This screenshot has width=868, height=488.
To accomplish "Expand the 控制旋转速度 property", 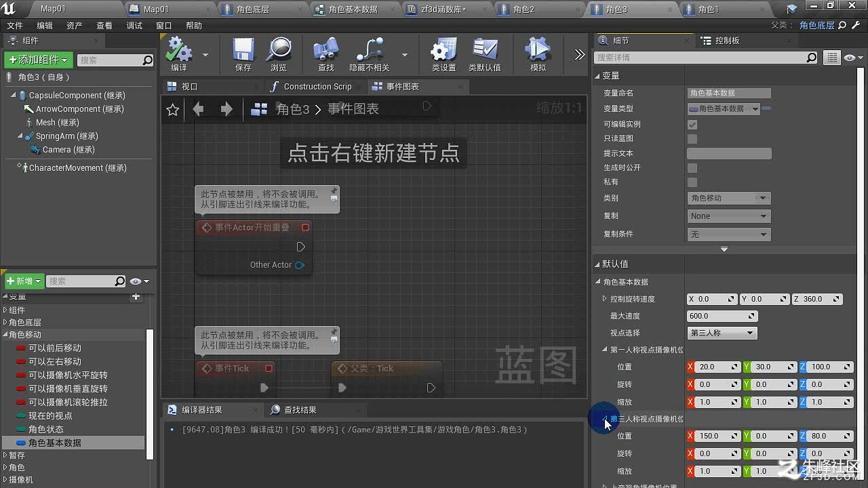I will pos(605,299).
